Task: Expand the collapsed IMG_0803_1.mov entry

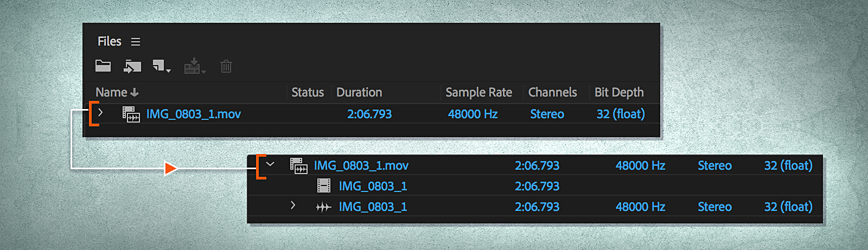Action: tap(100, 113)
